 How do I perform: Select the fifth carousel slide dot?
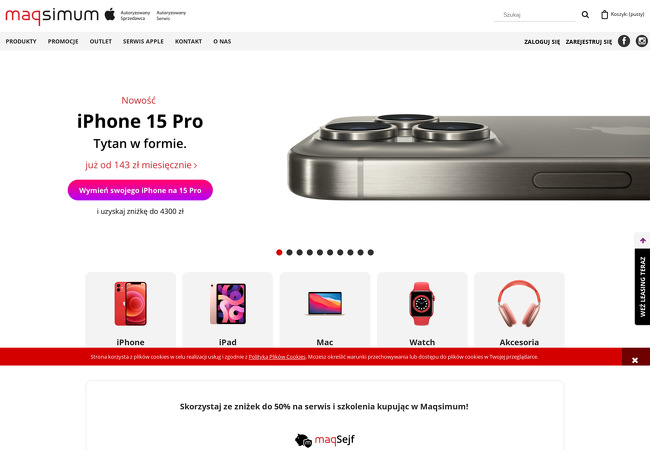click(320, 252)
